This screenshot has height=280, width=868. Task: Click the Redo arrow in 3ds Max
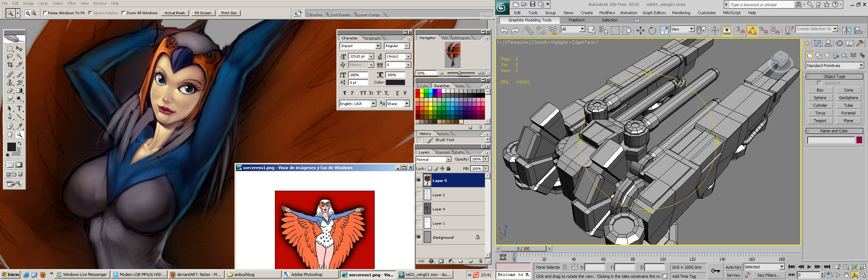(x=515, y=31)
